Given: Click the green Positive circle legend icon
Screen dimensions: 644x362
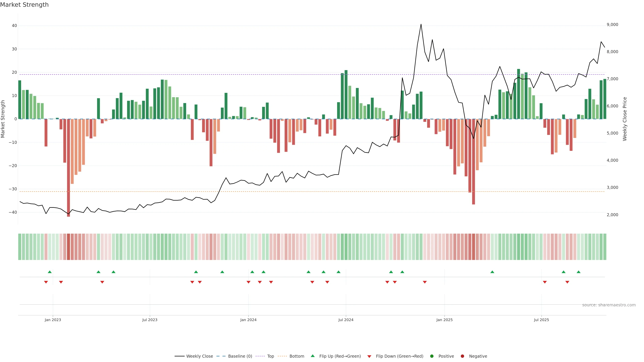Looking at the screenshot, I should 432,356.
